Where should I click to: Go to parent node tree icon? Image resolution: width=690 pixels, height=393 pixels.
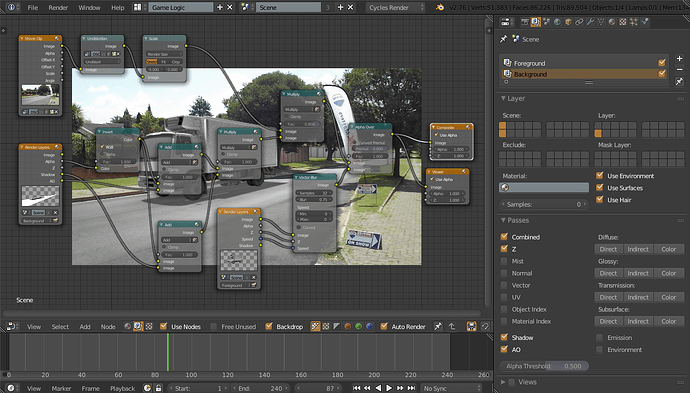point(451,327)
